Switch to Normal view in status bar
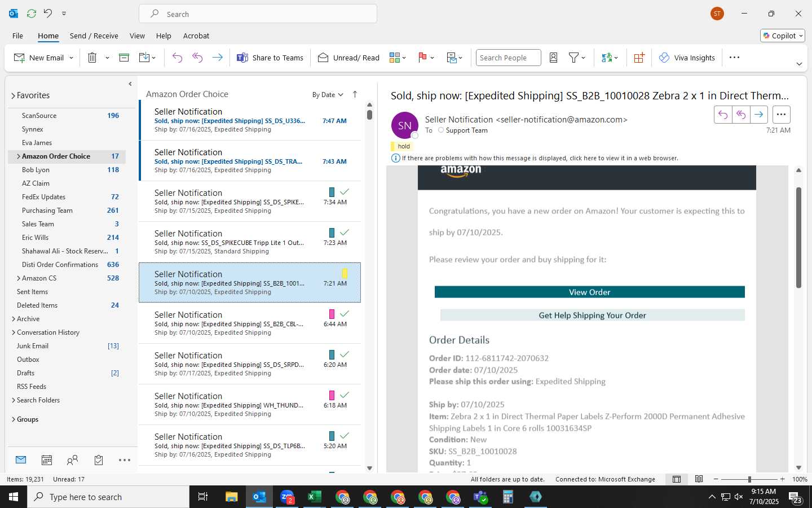Screen dimensions: 812x508 coord(677,479)
